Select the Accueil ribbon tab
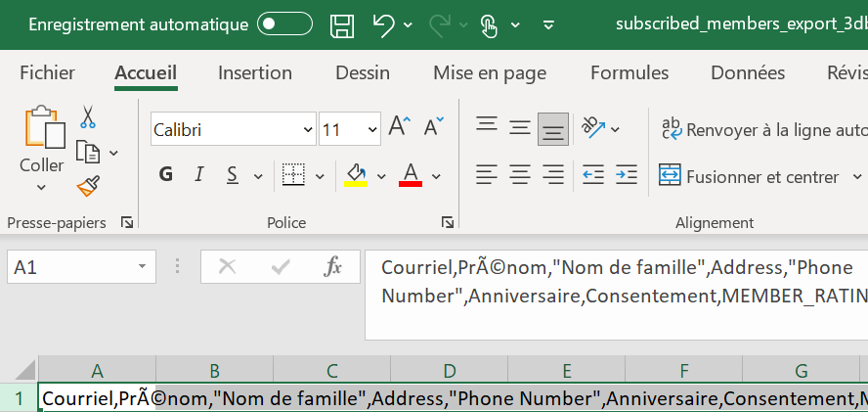 tap(146, 72)
